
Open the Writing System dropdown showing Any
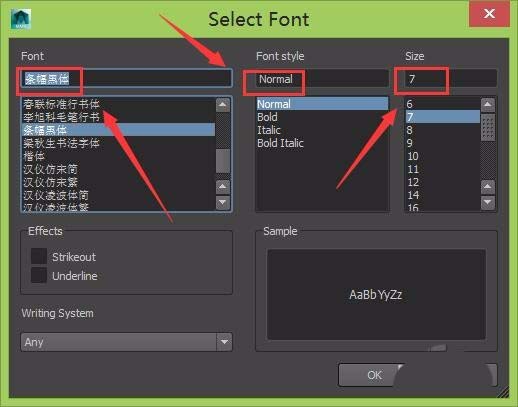point(126,342)
